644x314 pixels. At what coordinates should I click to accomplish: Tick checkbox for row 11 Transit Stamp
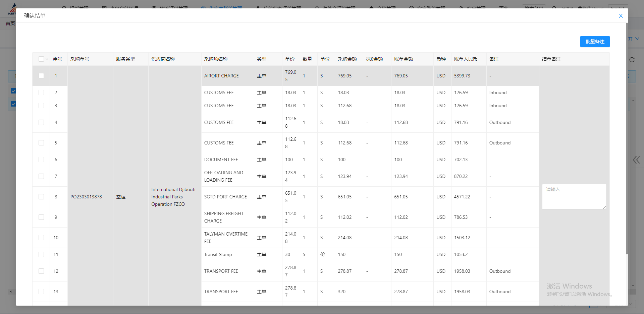point(41,254)
